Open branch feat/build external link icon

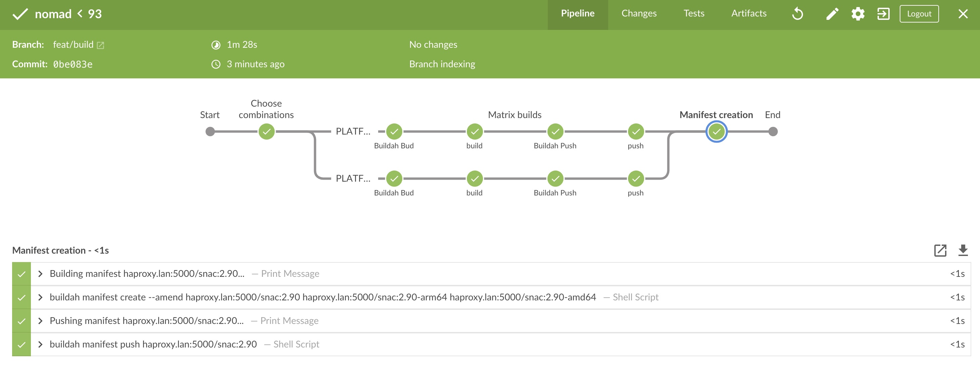click(100, 45)
